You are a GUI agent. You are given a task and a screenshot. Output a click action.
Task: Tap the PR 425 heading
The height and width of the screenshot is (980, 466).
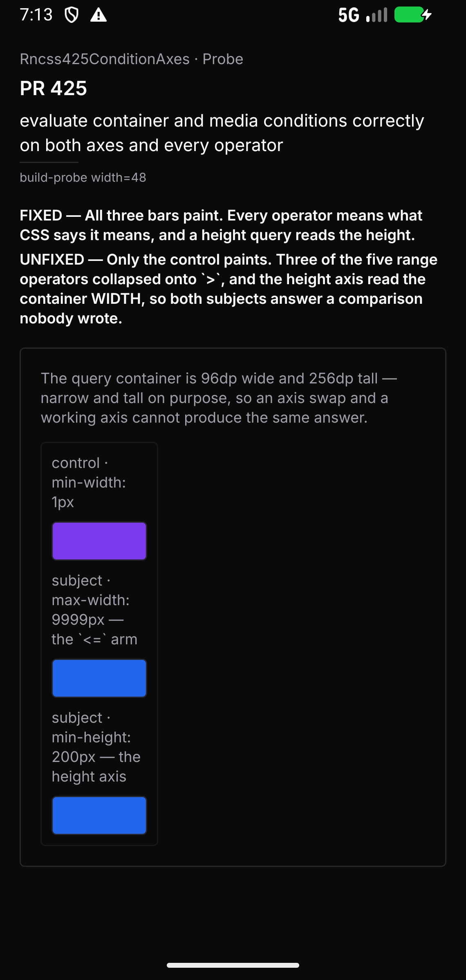(x=54, y=88)
